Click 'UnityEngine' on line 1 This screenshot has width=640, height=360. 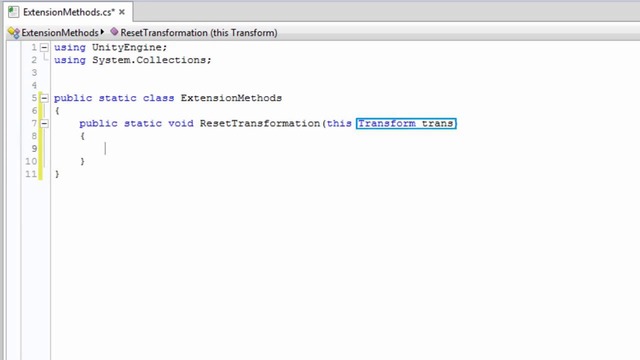click(x=127, y=47)
